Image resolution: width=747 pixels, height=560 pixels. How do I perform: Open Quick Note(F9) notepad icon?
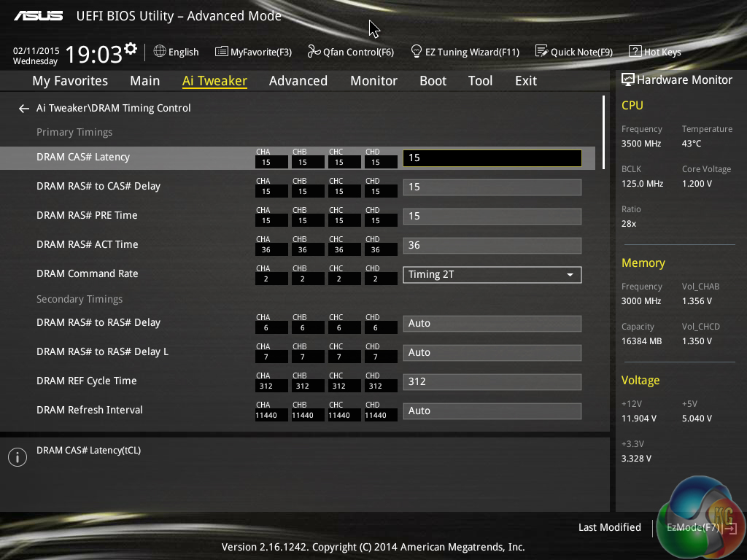click(x=541, y=52)
